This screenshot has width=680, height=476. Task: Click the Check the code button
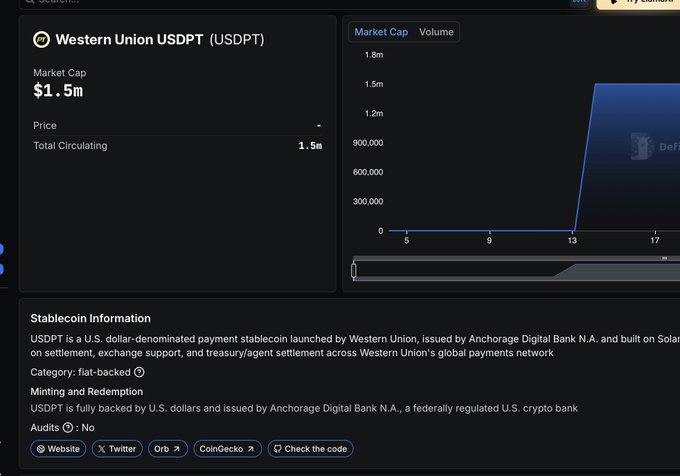pyautogui.click(x=311, y=449)
